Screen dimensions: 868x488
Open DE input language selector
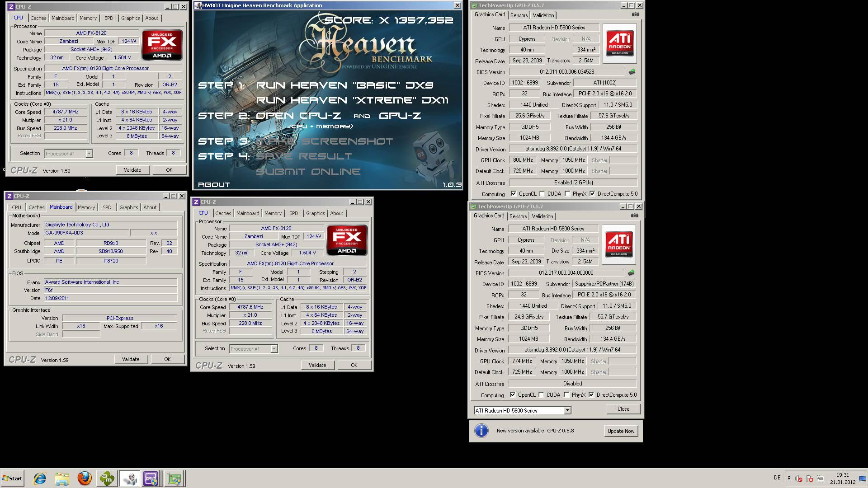777,478
